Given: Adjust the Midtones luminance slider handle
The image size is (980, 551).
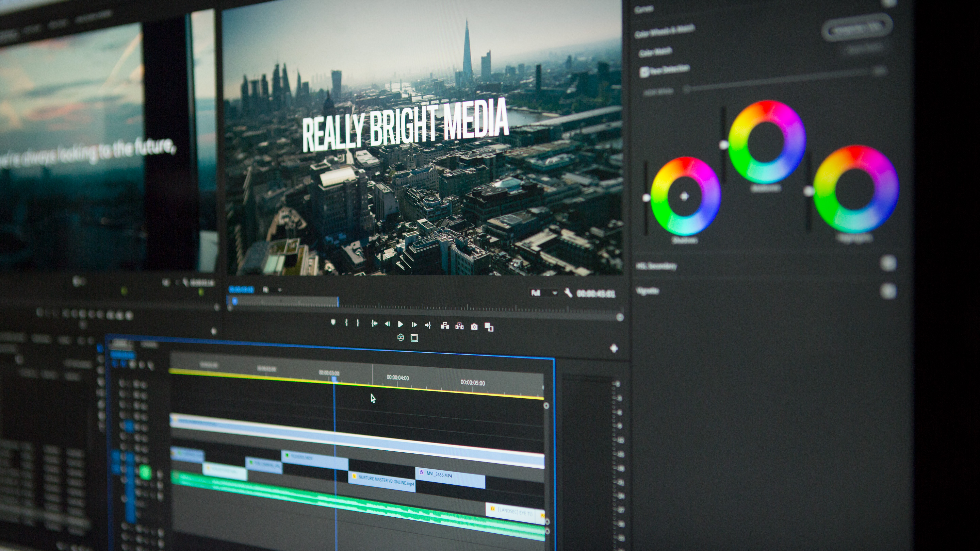Looking at the screenshot, I should tap(723, 145).
